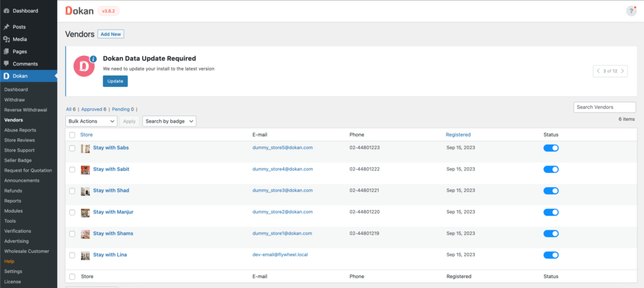The image size is (644, 288).
Task: Open the help question mark icon
Action: tap(631, 11)
